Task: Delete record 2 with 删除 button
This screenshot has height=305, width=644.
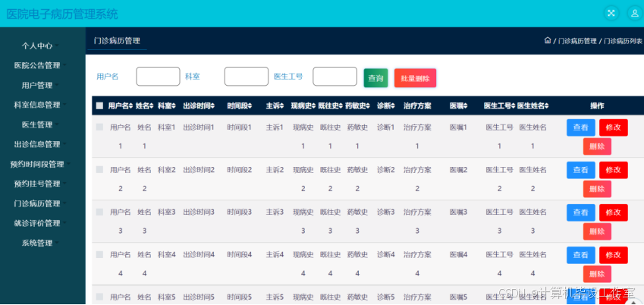Action: pyautogui.click(x=597, y=189)
